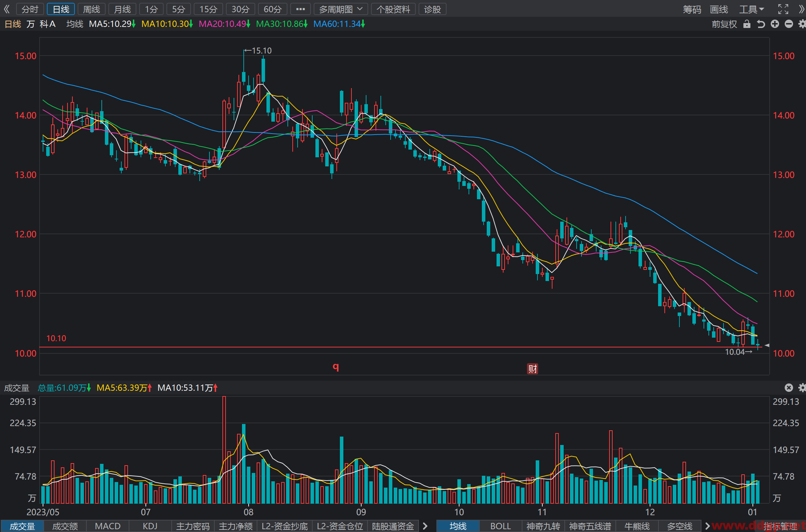Select 15分 minute period
806x532 pixels.
(208, 9)
